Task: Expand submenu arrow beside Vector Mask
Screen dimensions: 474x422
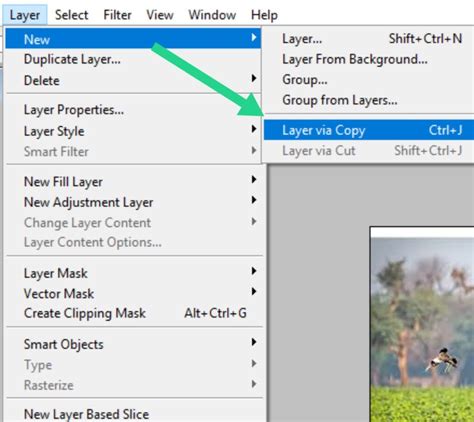Action: pos(254,292)
